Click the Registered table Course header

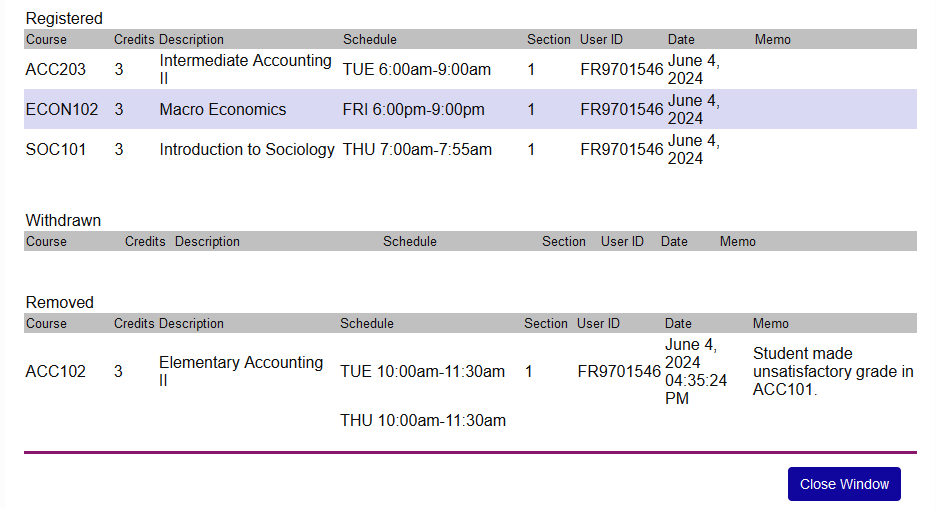tap(46, 40)
